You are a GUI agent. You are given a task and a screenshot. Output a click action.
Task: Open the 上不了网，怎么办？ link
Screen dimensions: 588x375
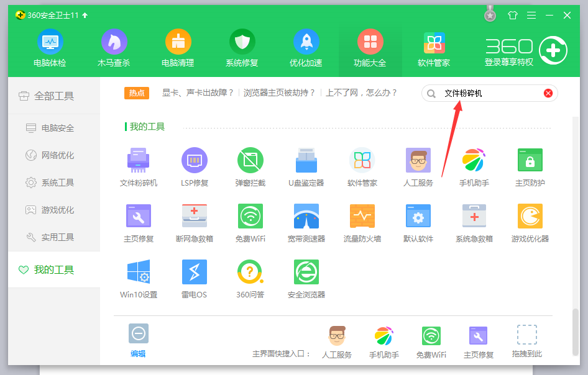362,93
